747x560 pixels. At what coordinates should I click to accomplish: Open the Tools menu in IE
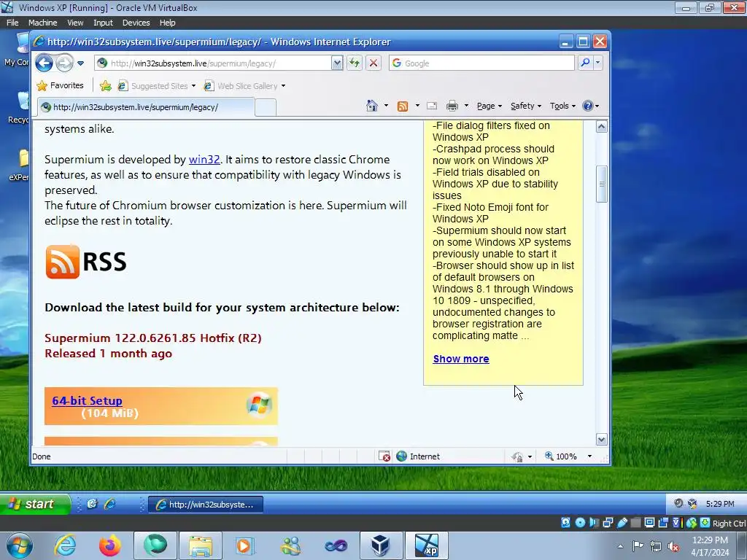562,106
